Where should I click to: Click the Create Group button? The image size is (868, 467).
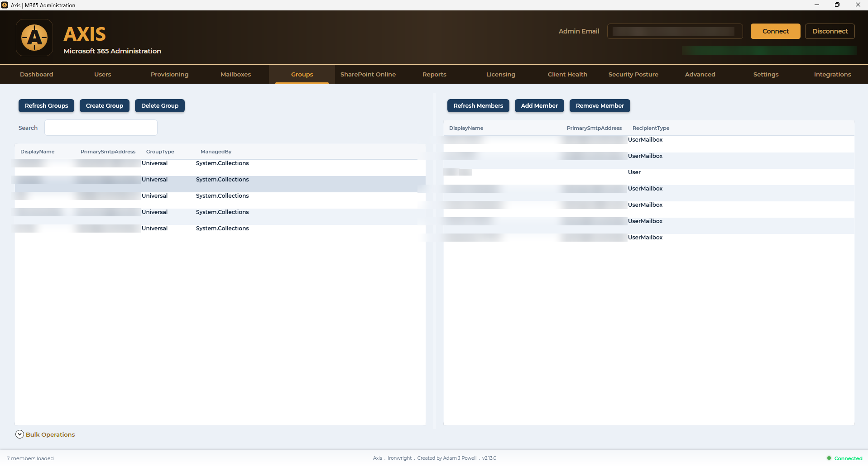(105, 106)
